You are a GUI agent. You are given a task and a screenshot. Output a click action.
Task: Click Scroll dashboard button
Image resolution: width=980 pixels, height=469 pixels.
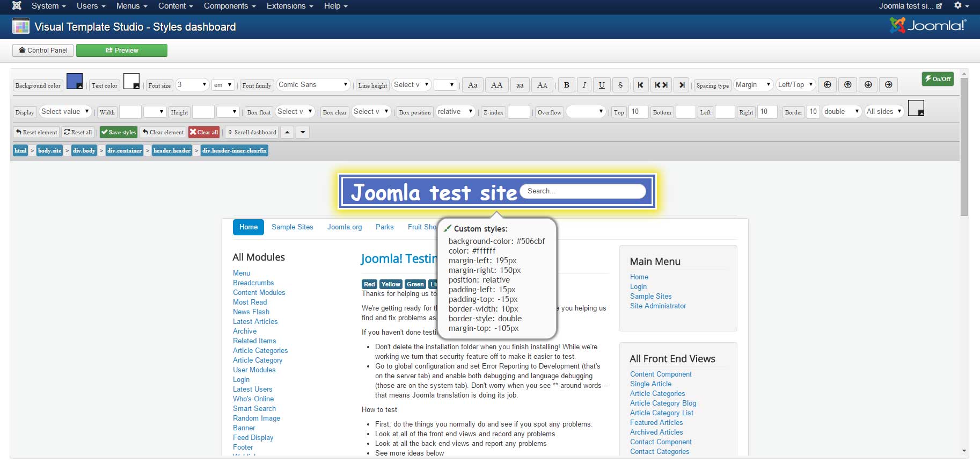(x=252, y=132)
